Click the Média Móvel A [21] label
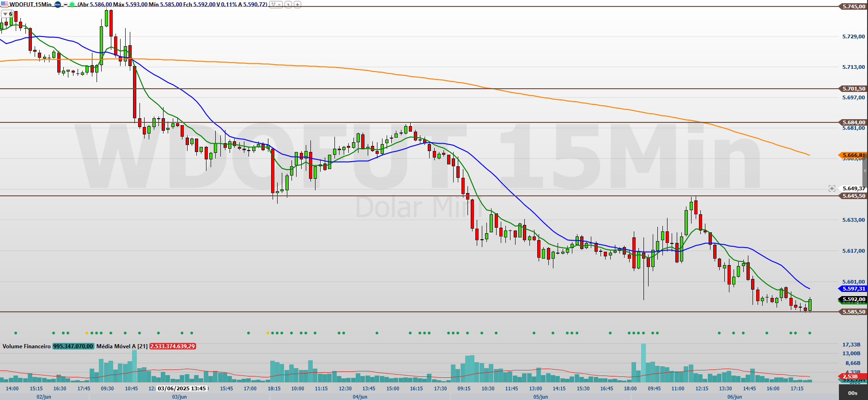The image size is (868, 400). point(122,346)
